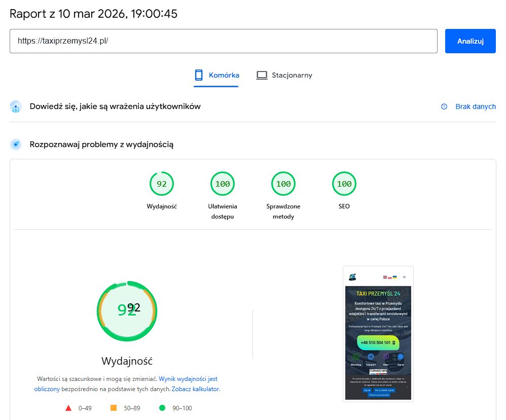Viewport: 506px width, 420px height.
Task: Select the 92 Wydajność score gauge
Action: pos(162,184)
